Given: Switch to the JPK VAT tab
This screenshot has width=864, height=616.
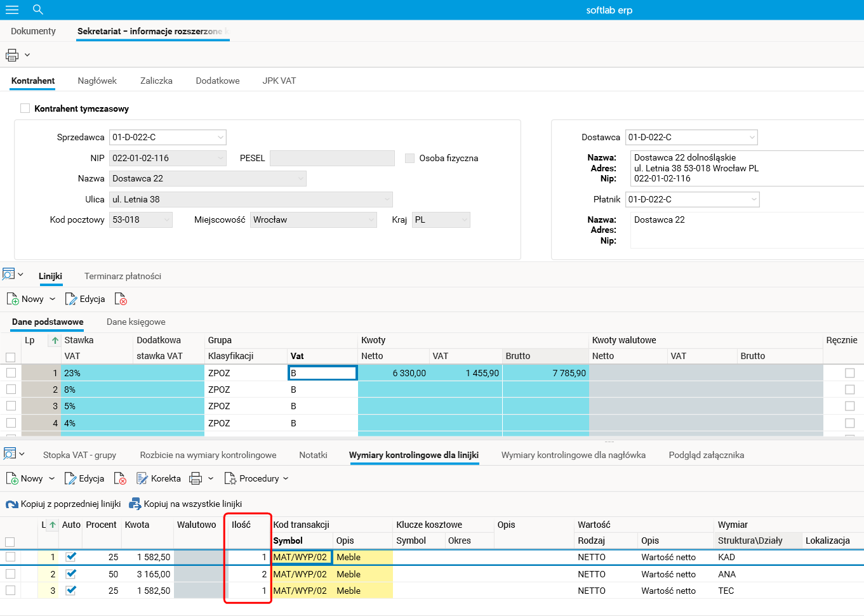Looking at the screenshot, I should 279,81.
